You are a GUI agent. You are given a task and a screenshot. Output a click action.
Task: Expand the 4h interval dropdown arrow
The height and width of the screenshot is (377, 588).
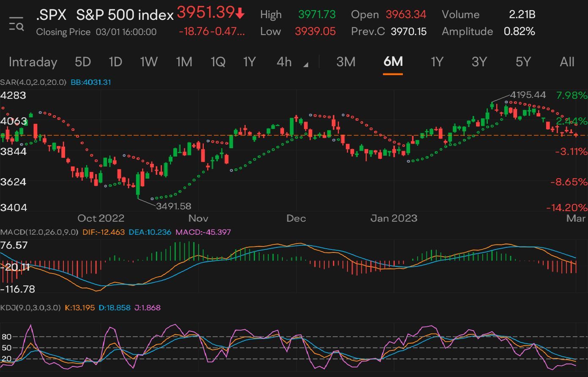306,65
